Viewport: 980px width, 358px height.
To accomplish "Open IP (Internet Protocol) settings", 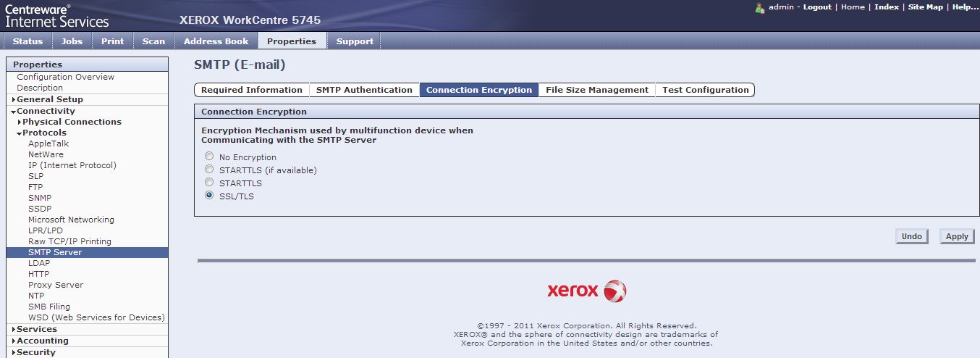I will (x=72, y=165).
